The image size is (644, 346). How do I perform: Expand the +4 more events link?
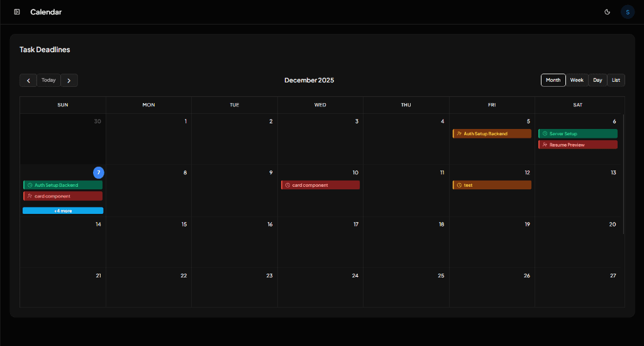click(63, 211)
